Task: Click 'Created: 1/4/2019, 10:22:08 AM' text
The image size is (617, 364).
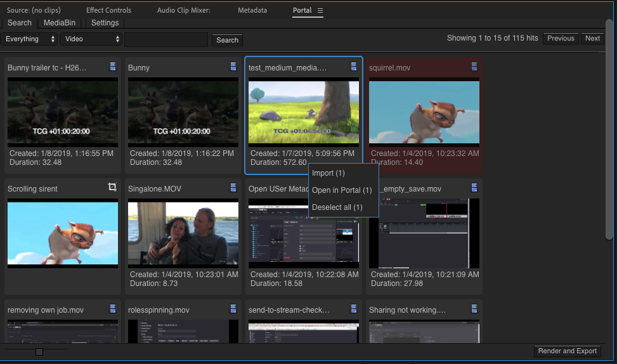Action: point(304,275)
